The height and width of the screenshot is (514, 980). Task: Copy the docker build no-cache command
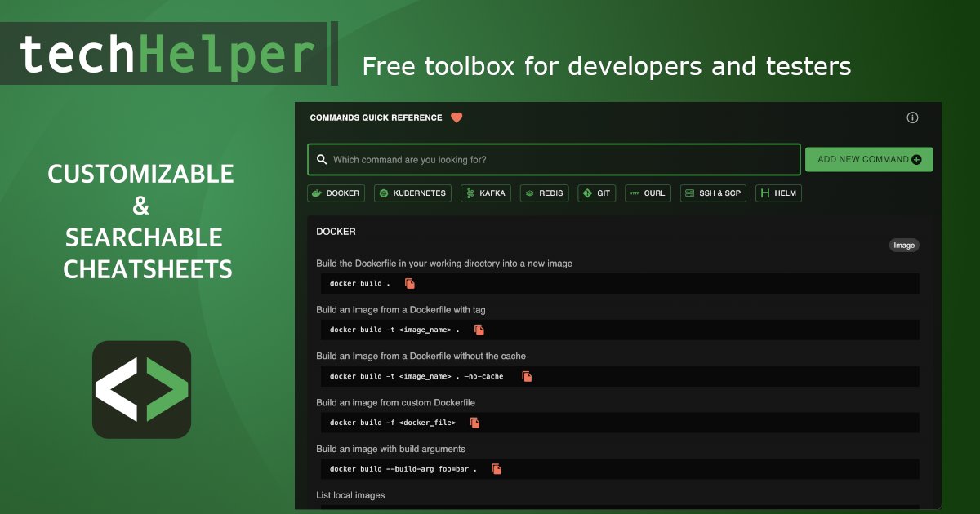tap(527, 376)
